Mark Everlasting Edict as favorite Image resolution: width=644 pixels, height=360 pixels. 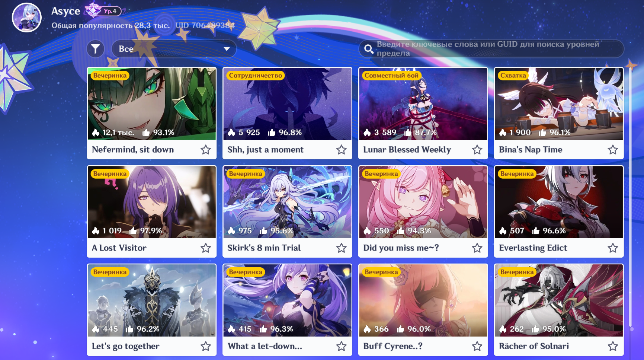pyautogui.click(x=613, y=248)
